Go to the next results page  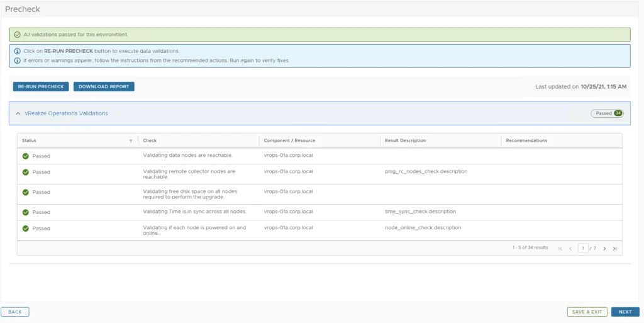click(x=604, y=248)
